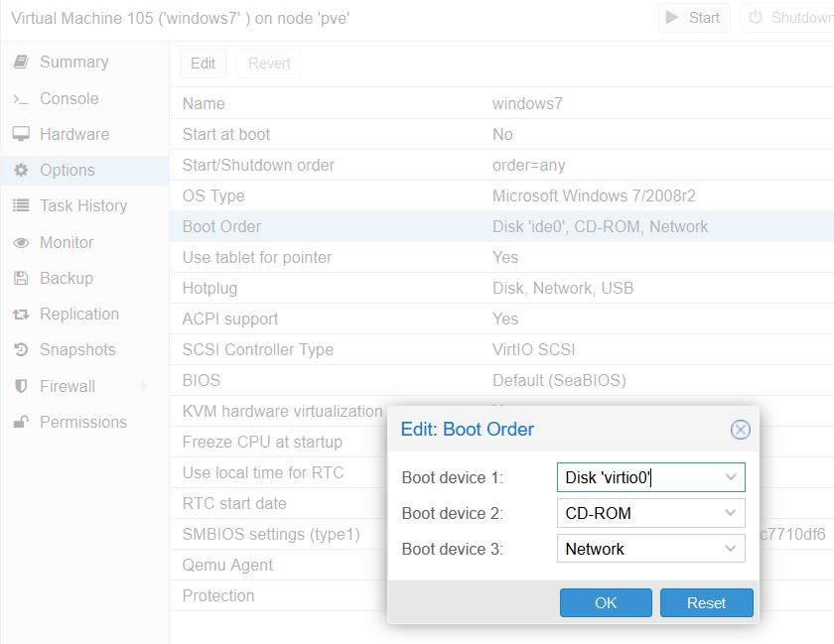Select the Replication menu item
Viewport: 834px width, 644px height.
click(84, 315)
